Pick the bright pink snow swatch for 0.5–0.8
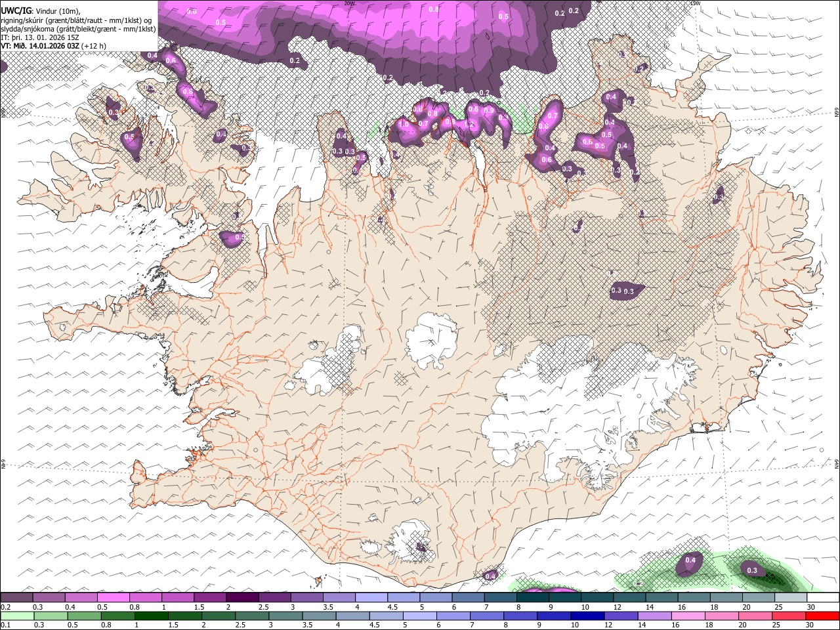 (113, 597)
